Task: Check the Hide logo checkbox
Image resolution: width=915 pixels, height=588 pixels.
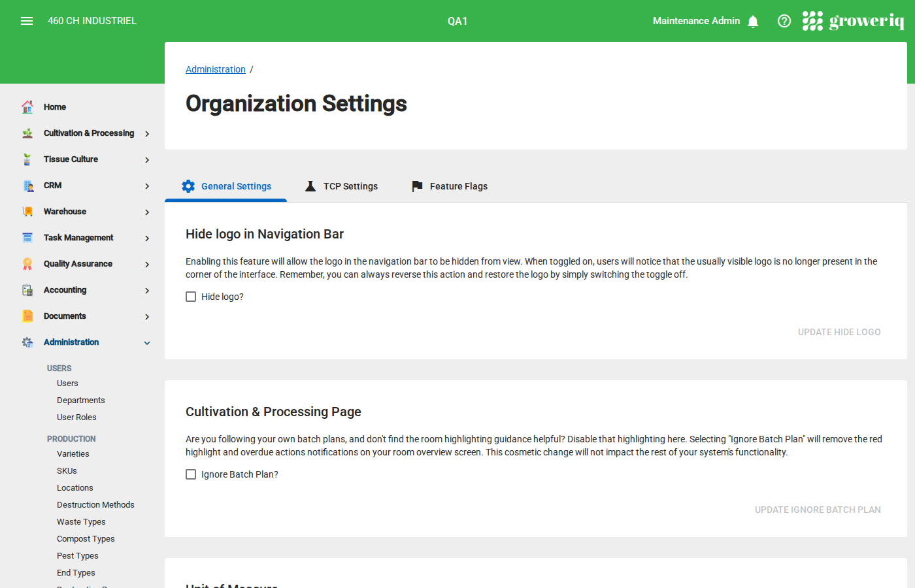Action: [191, 296]
